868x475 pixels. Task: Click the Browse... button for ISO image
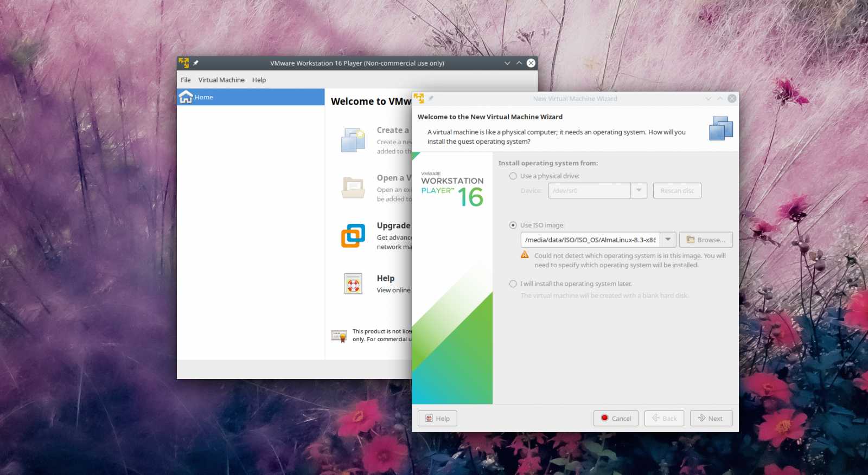pos(706,240)
